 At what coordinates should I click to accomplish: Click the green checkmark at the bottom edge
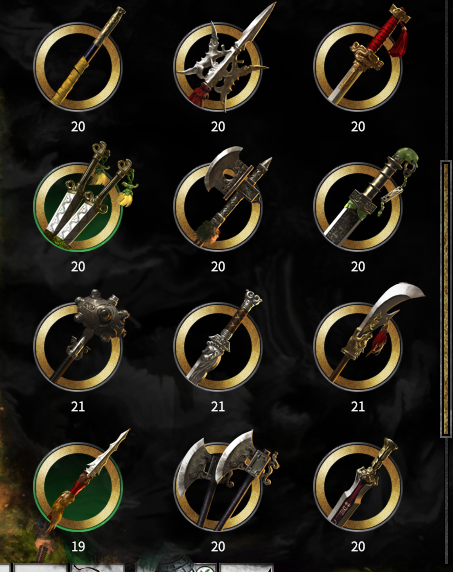(205, 569)
